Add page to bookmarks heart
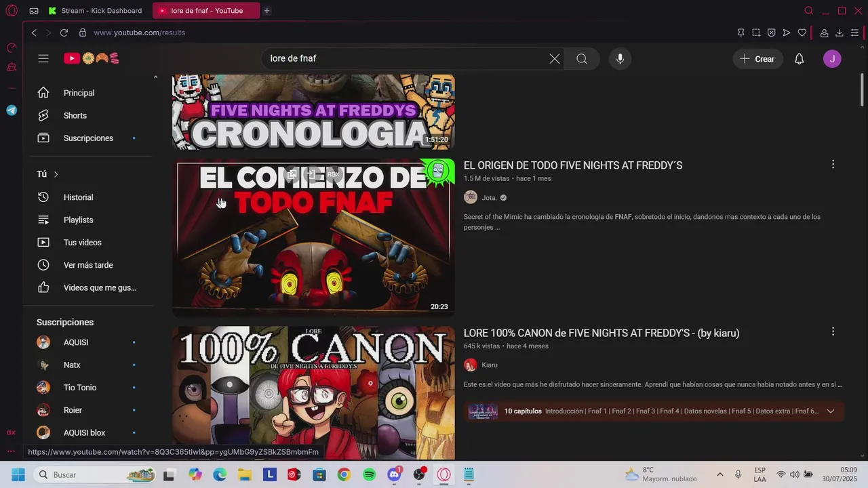 (x=802, y=33)
